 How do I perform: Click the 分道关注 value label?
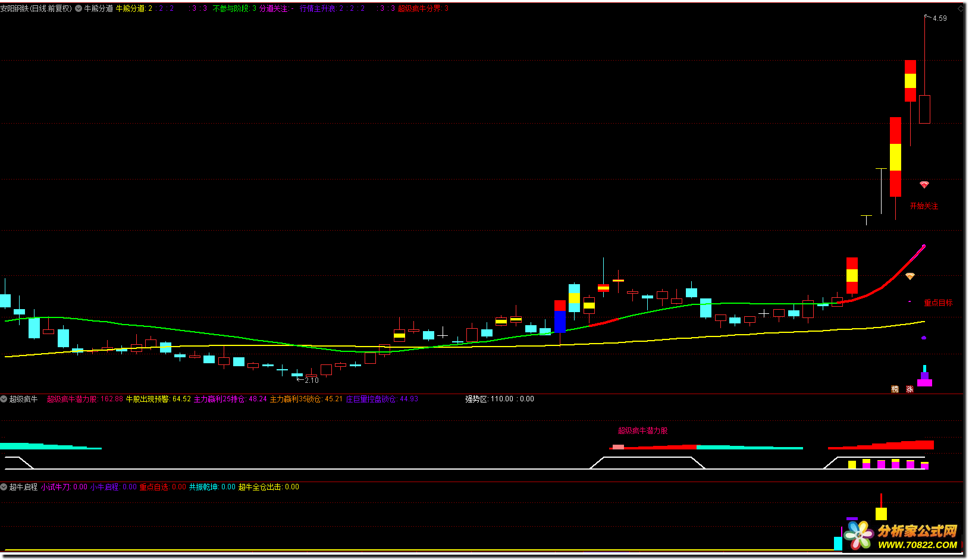point(277,8)
